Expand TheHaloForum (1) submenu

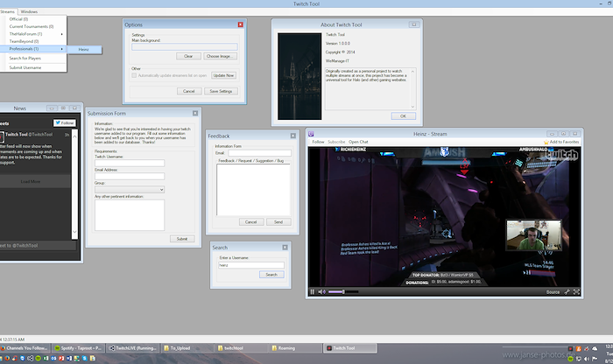coord(33,34)
